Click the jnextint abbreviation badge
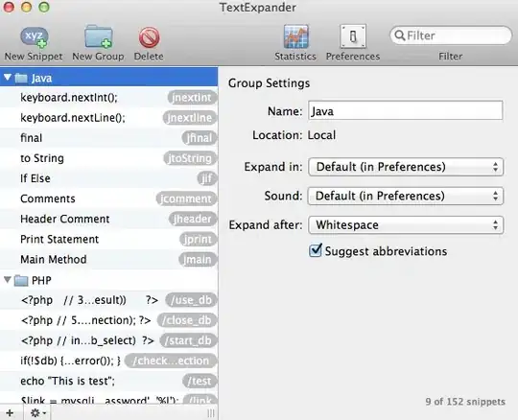This screenshot has height=420, width=518. pyautogui.click(x=192, y=98)
